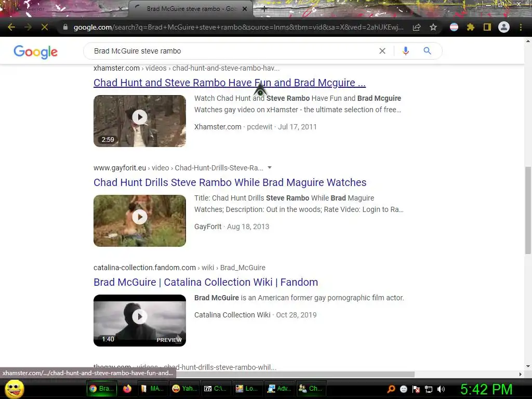Screen dimensions: 532x399
Task: Expand the dropdown arrow beside gayforit.eu URL
Action: click(x=270, y=168)
